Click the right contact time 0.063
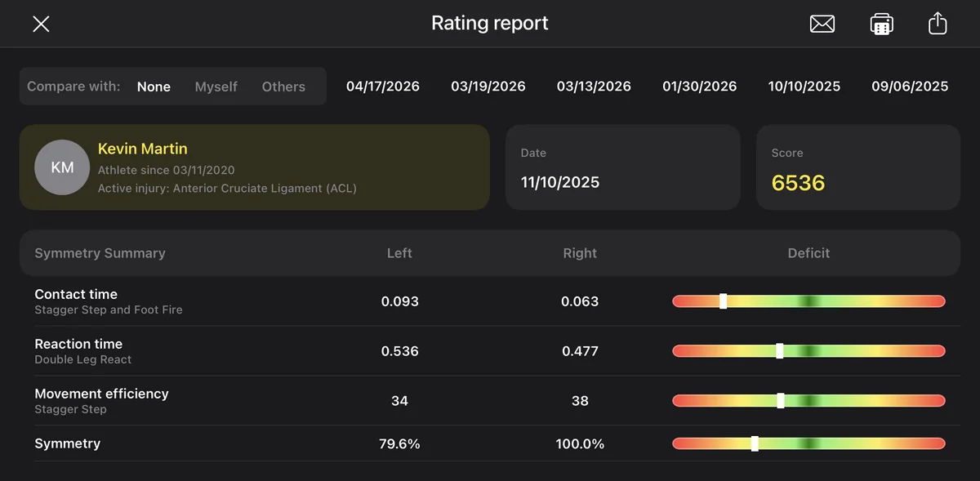The height and width of the screenshot is (481, 980). pos(580,301)
